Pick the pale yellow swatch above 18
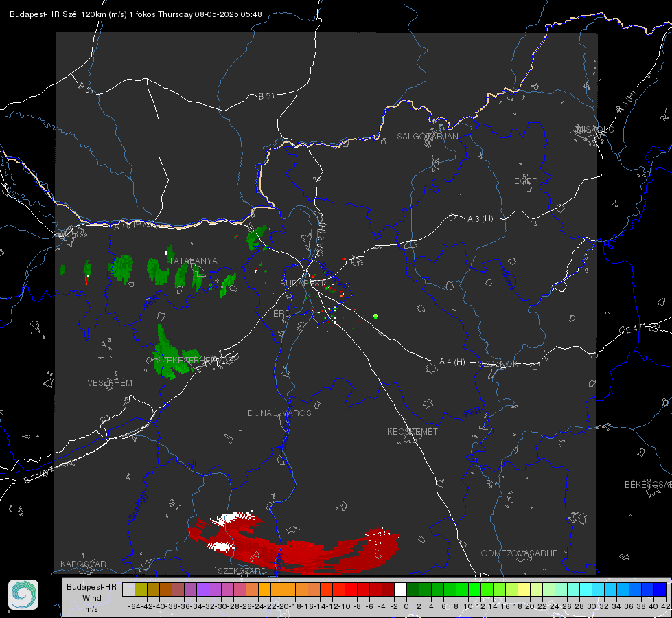The image size is (672, 618). [524, 590]
